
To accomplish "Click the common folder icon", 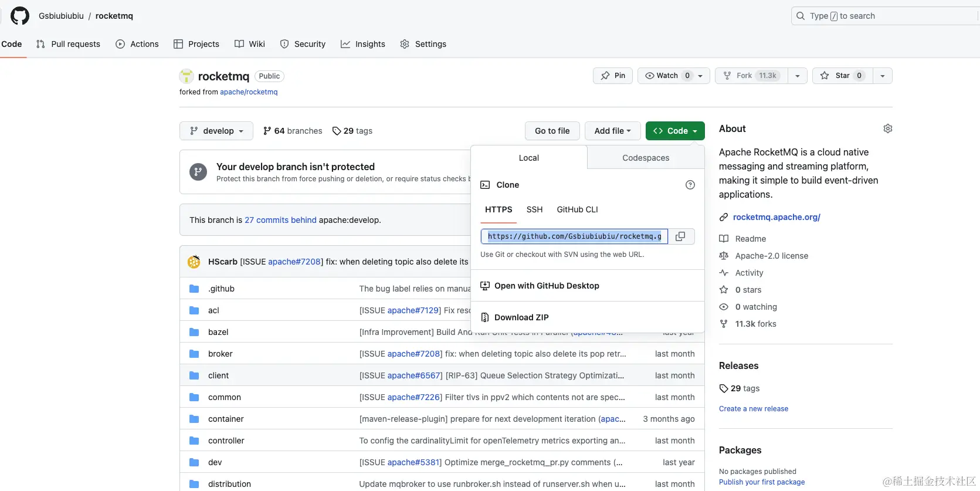I will [x=194, y=397].
